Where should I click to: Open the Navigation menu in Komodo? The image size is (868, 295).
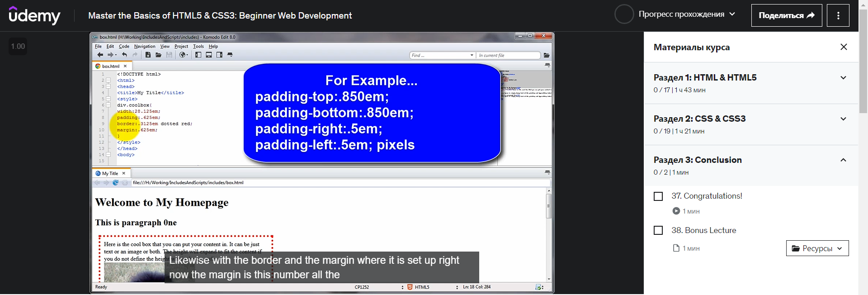(x=145, y=46)
